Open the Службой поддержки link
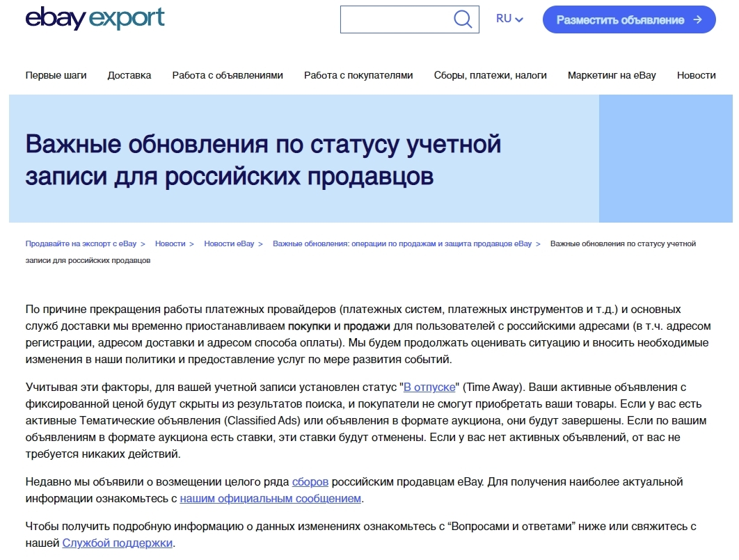This screenshot has height=560, width=739. 118,543
